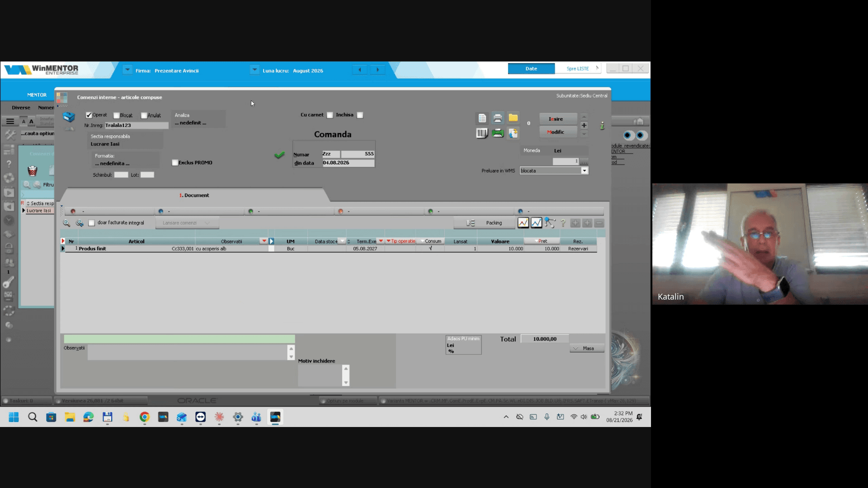Enable the Exclus PROMO checkbox
The width and height of the screenshot is (868, 488).
[x=175, y=163]
